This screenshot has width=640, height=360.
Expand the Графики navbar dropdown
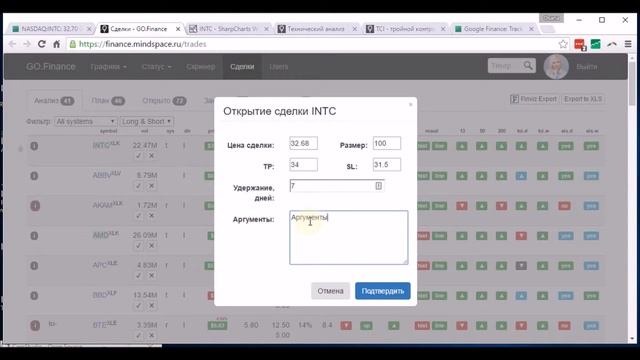point(108,67)
